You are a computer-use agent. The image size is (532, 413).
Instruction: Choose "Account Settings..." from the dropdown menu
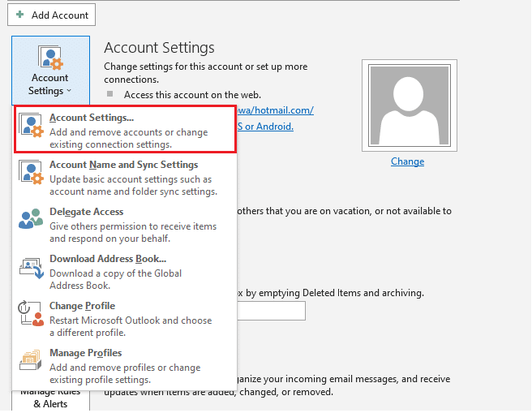point(92,118)
